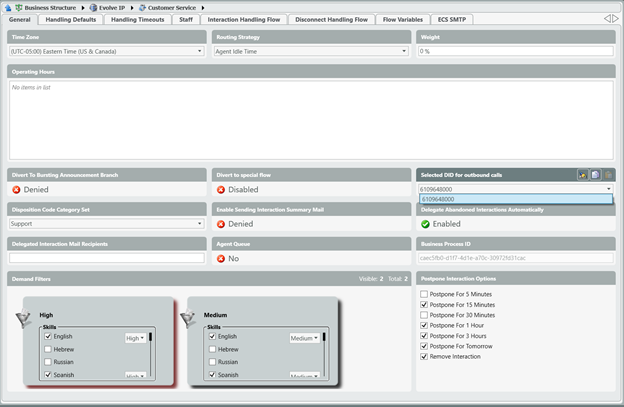Click the Disabled icon under Divert to special flow
This screenshot has height=407, width=624.
(222, 189)
